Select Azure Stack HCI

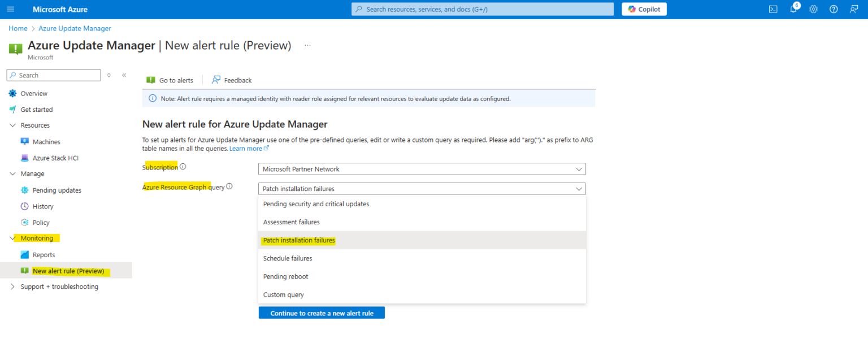pyautogui.click(x=54, y=158)
